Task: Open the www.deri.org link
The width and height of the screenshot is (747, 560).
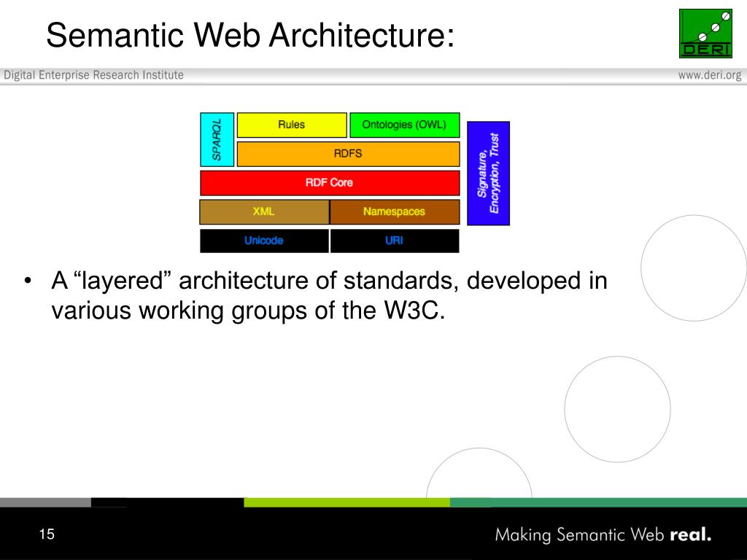Action: tap(709, 75)
